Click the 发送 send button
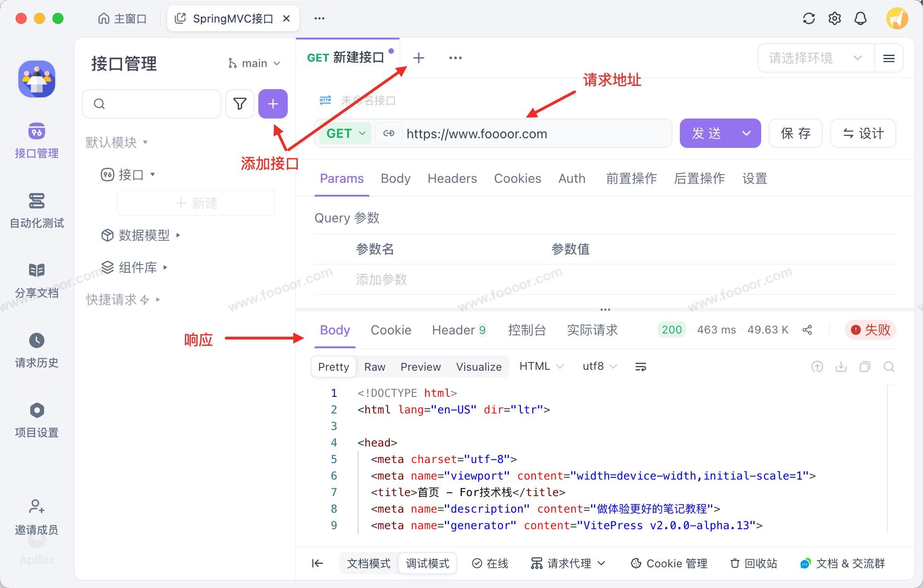 pos(706,134)
